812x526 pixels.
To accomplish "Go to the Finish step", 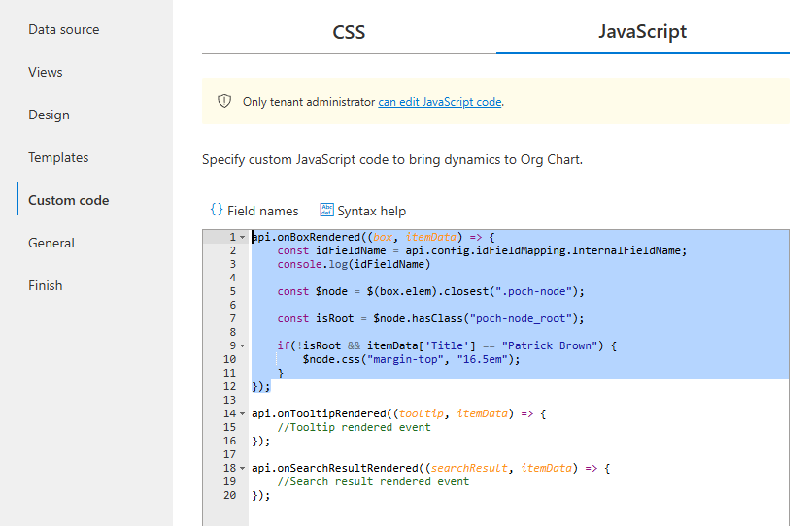I will (x=46, y=285).
